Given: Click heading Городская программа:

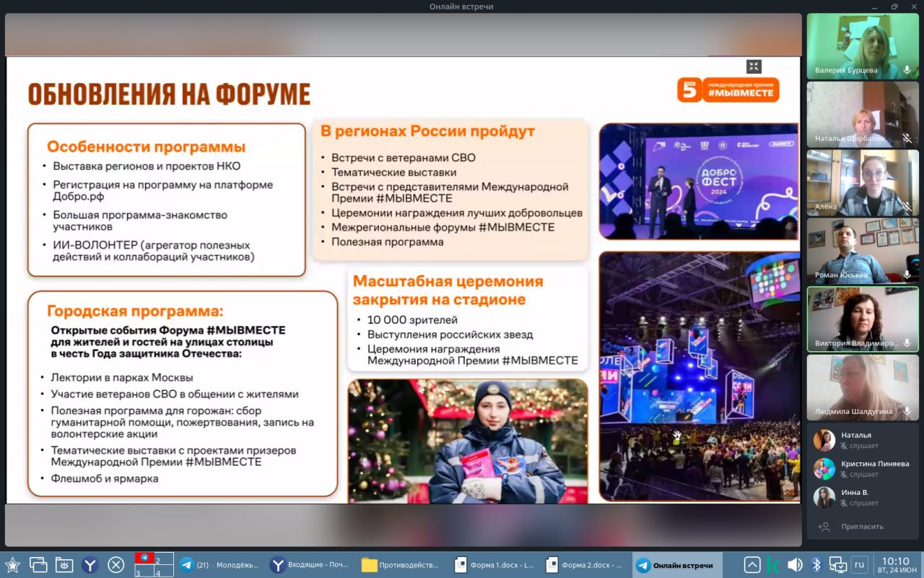Looking at the screenshot, I should tap(135, 311).
